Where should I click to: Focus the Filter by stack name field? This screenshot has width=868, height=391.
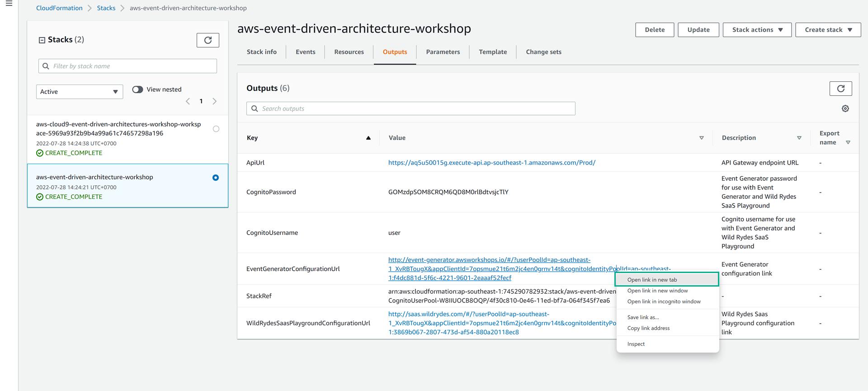[x=127, y=66]
